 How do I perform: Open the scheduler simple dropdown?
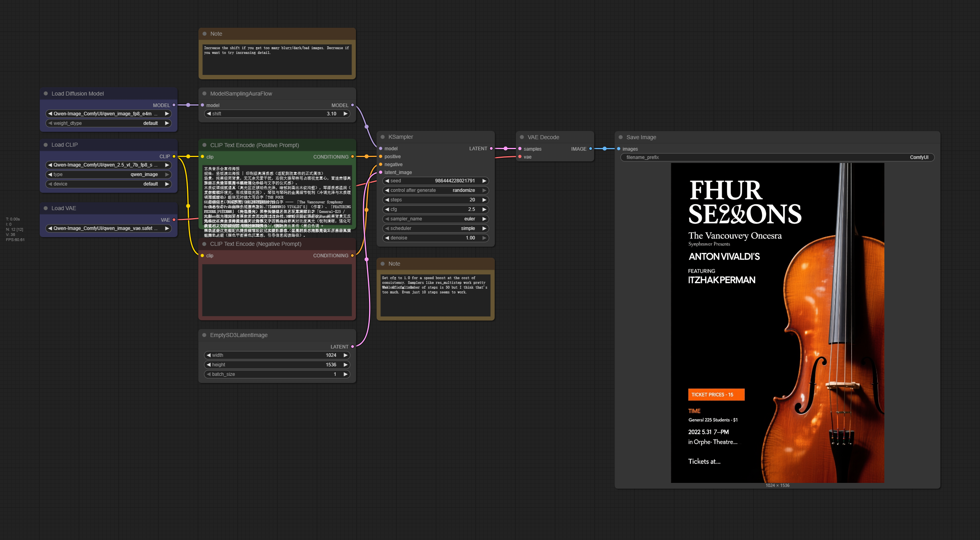(x=436, y=228)
